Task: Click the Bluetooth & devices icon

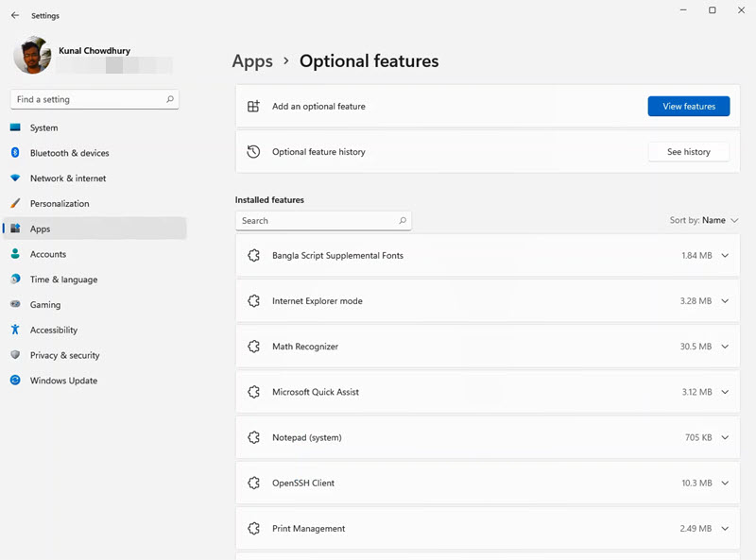Action: tap(15, 153)
